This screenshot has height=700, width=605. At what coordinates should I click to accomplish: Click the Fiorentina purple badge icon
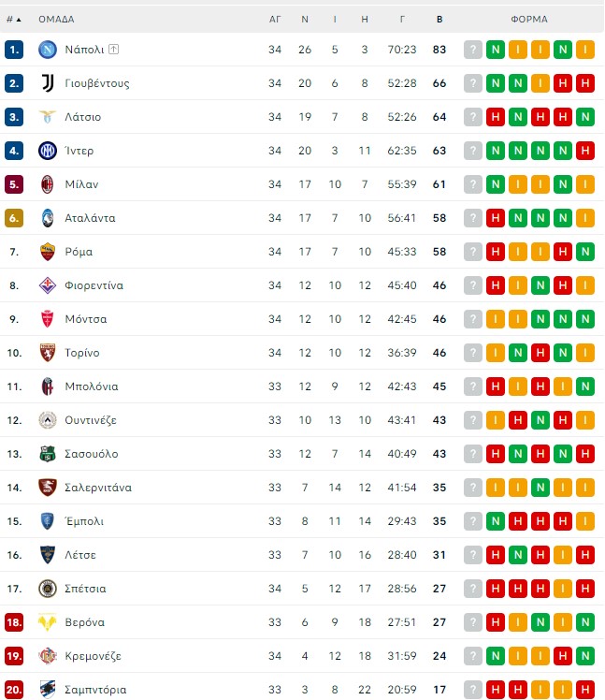(x=48, y=285)
